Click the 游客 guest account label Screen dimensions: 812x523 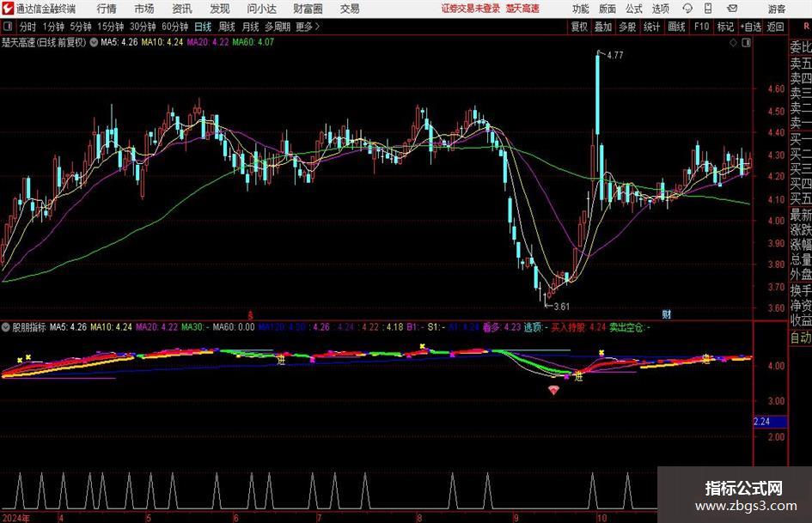tap(777, 9)
